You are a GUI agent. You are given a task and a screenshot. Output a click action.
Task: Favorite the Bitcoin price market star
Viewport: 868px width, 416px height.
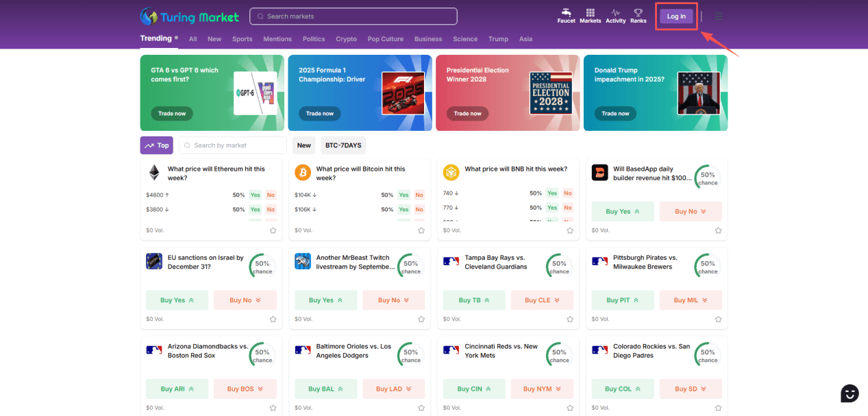pos(421,230)
